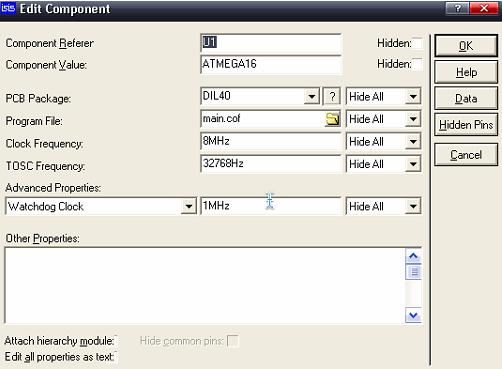502x369 pixels.
Task: Expand the Watchdog Clock advanced properties dropdown
Action: pos(189,206)
